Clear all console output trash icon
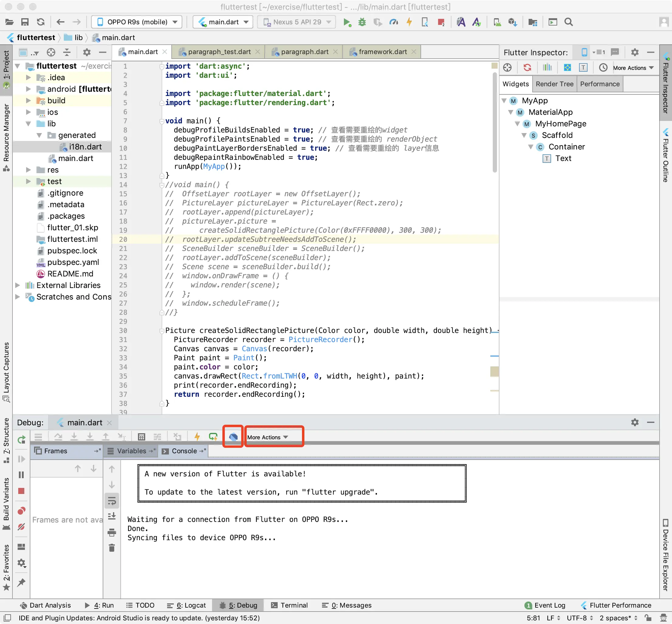Viewport: 672px width, 624px height. (x=112, y=548)
